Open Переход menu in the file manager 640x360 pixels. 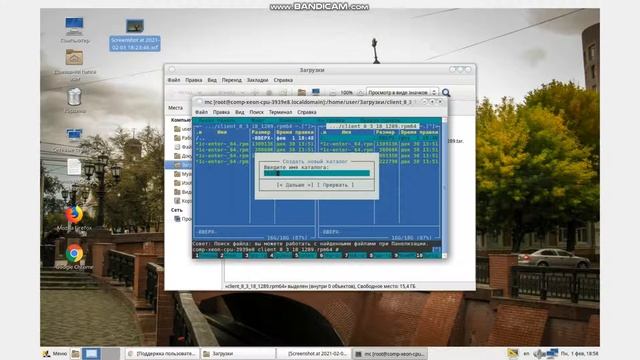[231, 80]
